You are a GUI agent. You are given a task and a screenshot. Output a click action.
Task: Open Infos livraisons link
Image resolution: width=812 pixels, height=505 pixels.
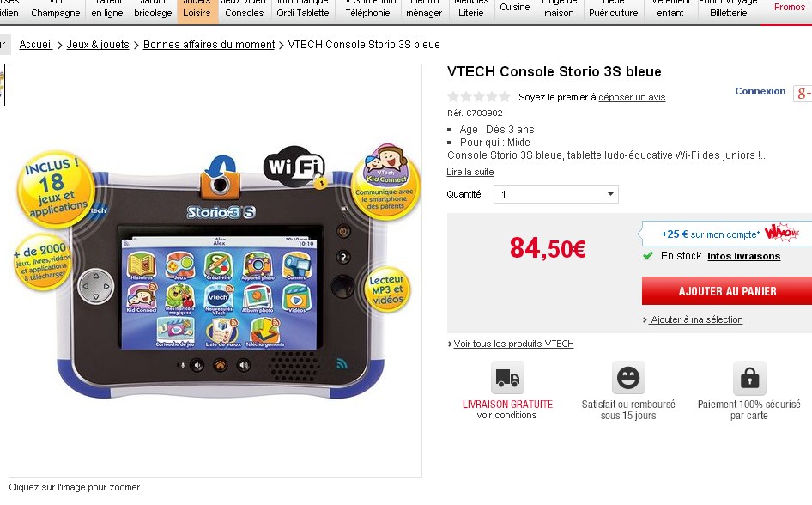(743, 256)
